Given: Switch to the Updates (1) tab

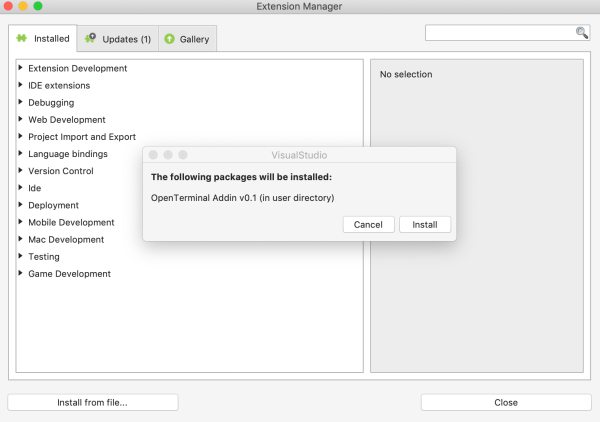Looking at the screenshot, I should pos(116,39).
